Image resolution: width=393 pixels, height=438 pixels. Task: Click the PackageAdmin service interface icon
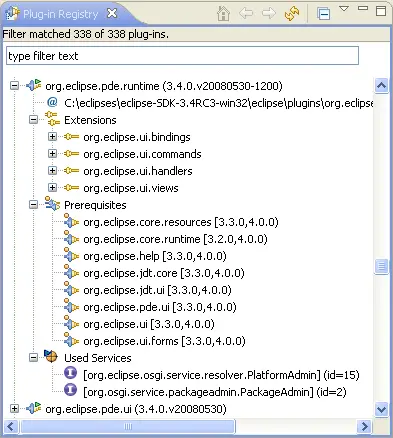point(70,390)
